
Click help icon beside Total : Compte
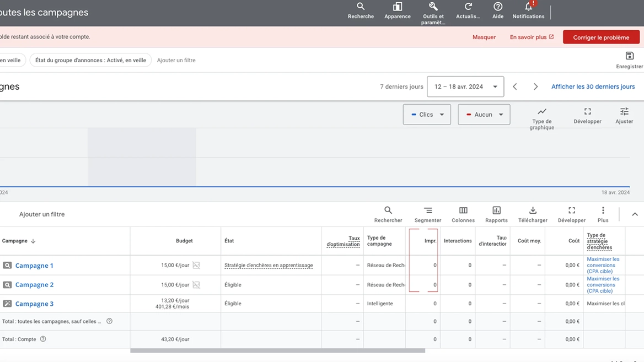click(x=43, y=339)
